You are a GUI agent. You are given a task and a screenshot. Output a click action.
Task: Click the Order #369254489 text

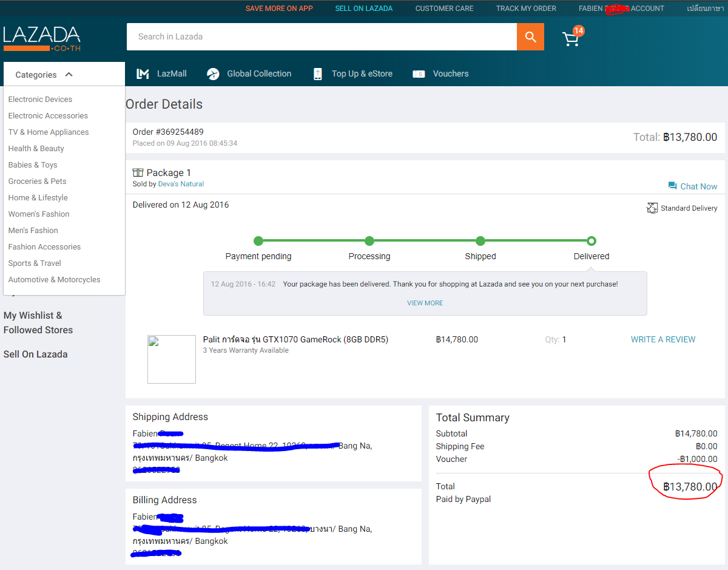pos(168,132)
